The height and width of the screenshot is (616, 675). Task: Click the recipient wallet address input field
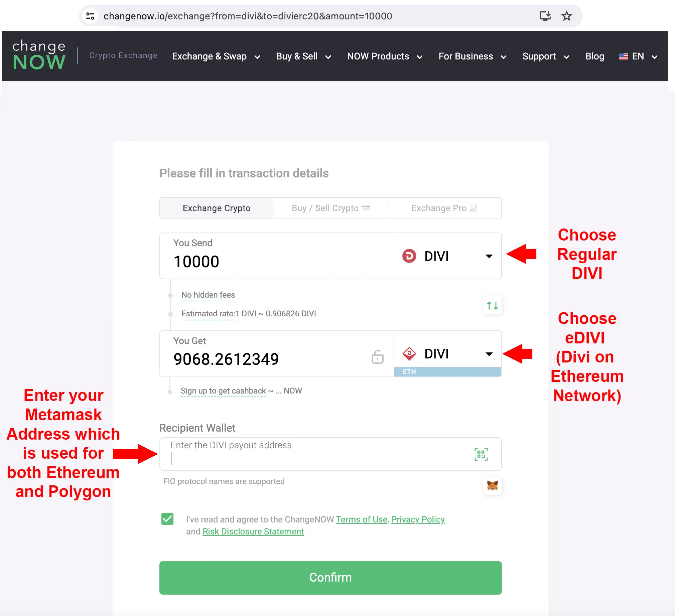331,454
